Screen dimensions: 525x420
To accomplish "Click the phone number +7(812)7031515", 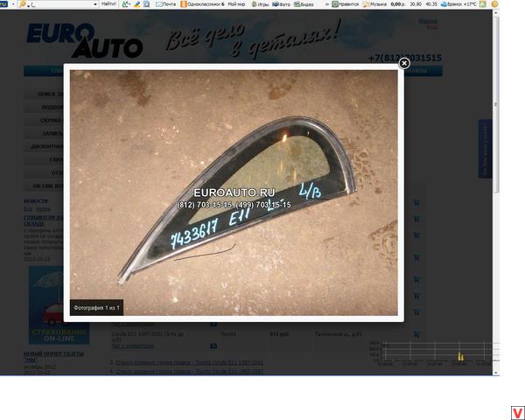I will [405, 58].
